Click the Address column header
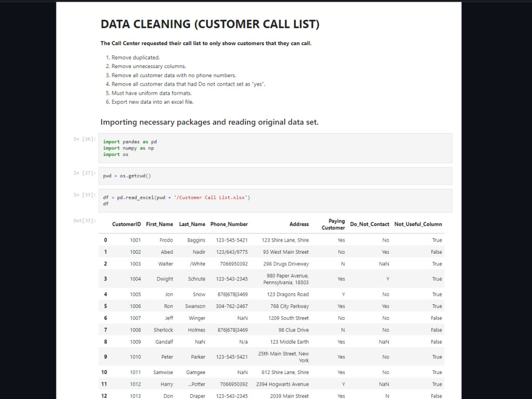This screenshot has height=399, width=532. (299, 224)
